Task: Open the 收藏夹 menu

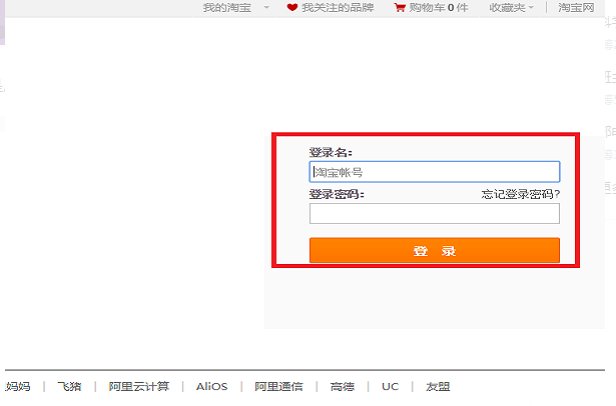Action: point(507,7)
